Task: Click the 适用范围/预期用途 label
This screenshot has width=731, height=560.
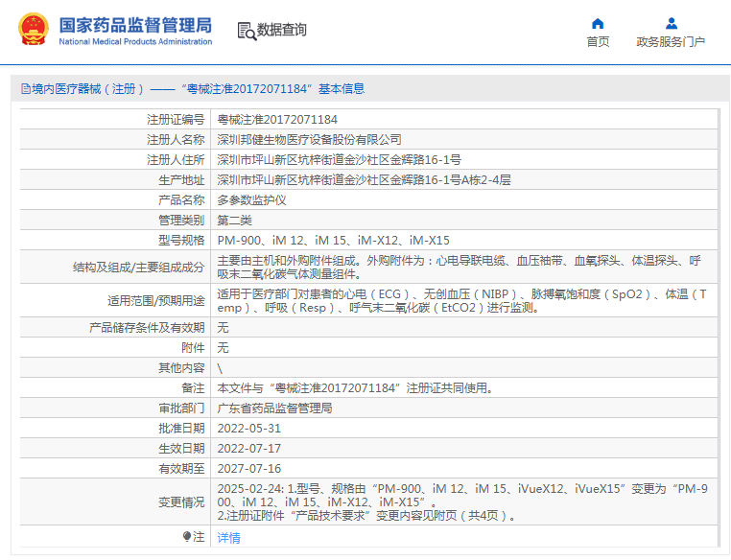Action: (156, 300)
